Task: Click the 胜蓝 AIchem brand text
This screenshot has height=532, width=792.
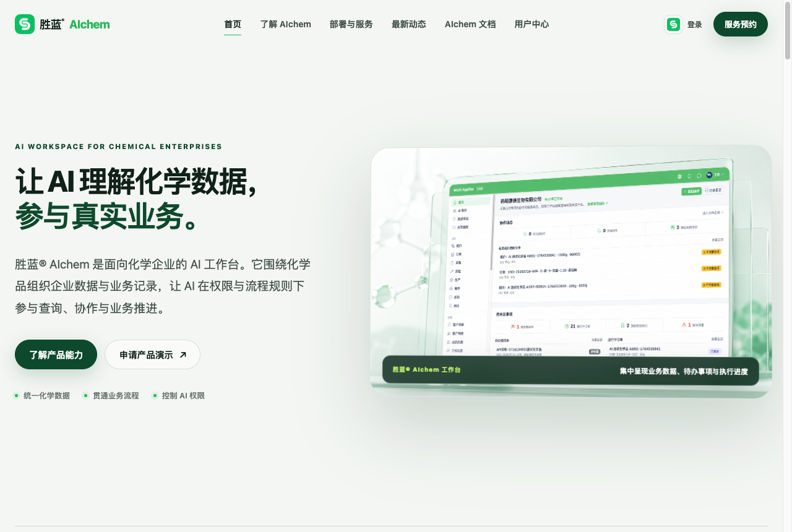Action: click(75, 24)
